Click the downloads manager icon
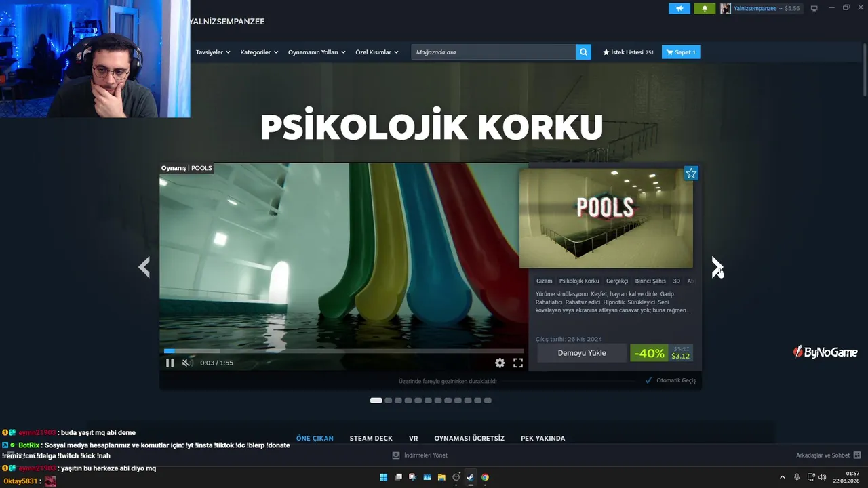Viewport: 868px width, 488px height. 396,455
